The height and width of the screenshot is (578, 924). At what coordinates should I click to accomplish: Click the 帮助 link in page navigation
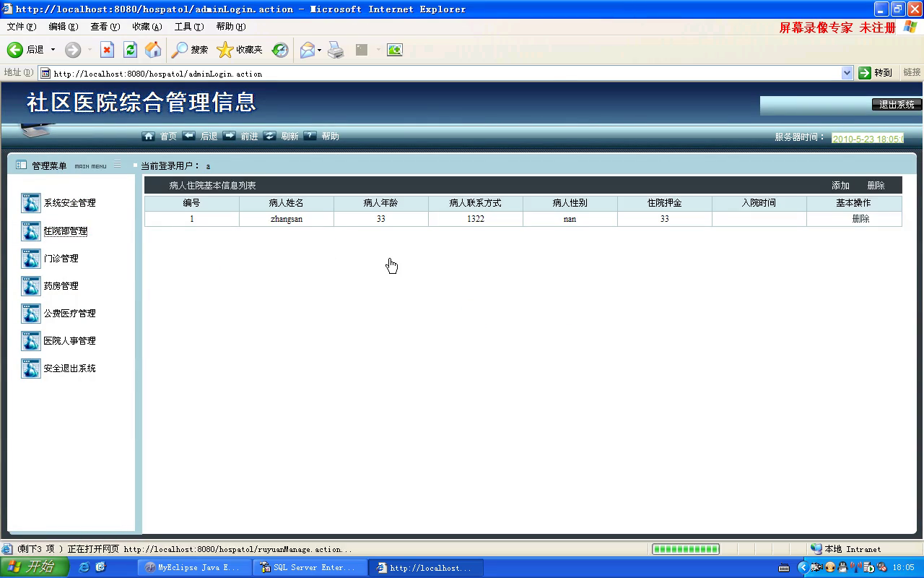(330, 137)
